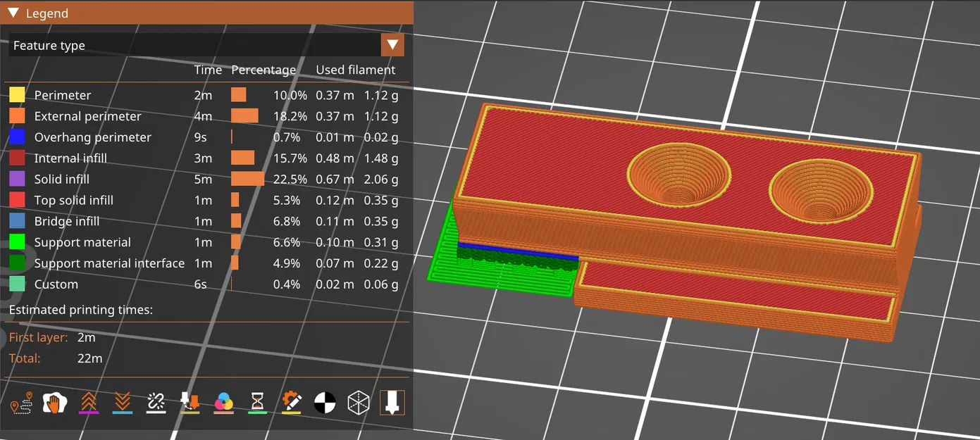Collapse the Legend panel triangle

[x=13, y=13]
